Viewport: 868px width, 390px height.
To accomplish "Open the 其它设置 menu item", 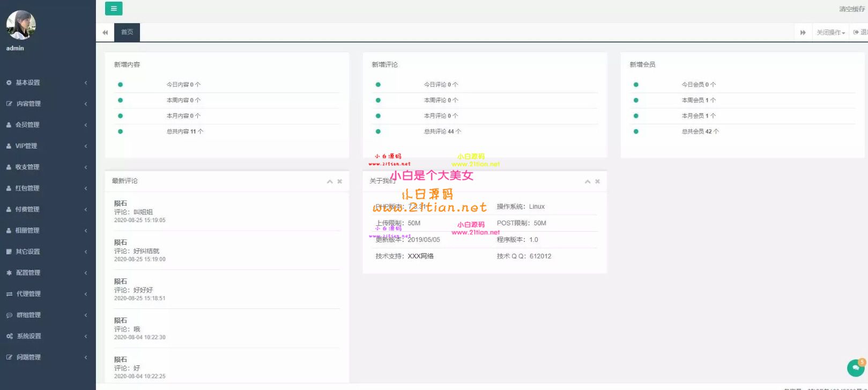I will 48,252.
